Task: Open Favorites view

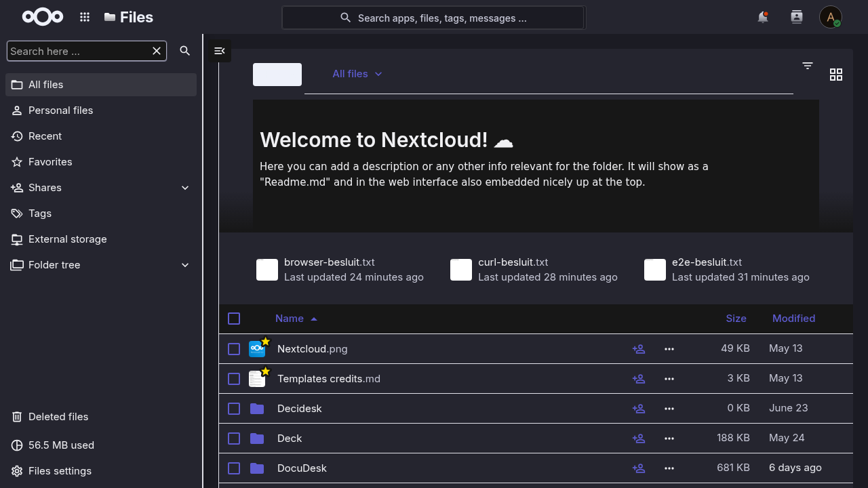Action: (101, 162)
